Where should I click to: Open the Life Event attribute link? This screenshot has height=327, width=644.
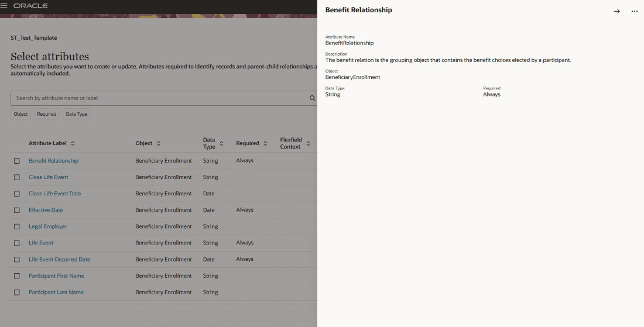point(40,243)
